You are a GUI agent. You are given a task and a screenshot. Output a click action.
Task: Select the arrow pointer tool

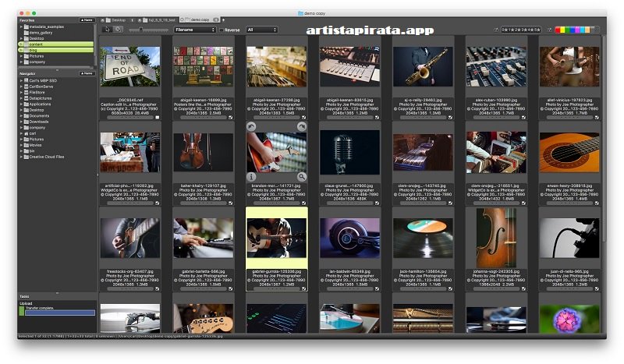coord(107,30)
